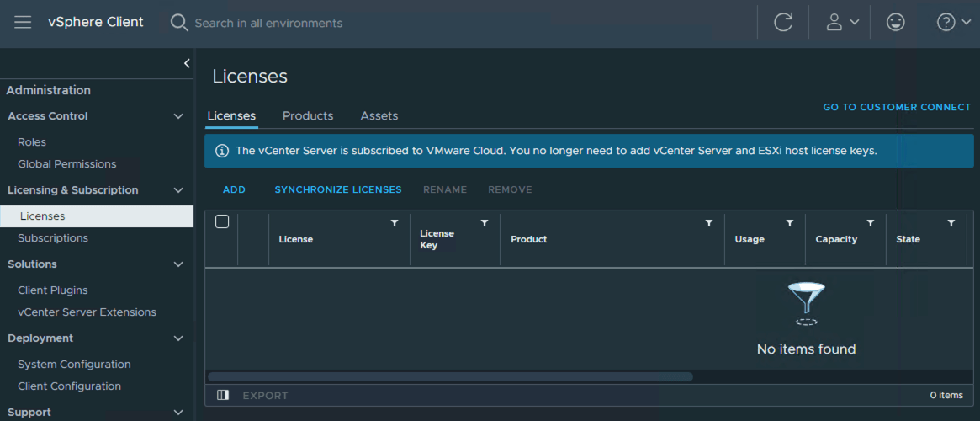Sort by the License column header
The width and height of the screenshot is (980, 421).
pyautogui.click(x=295, y=240)
